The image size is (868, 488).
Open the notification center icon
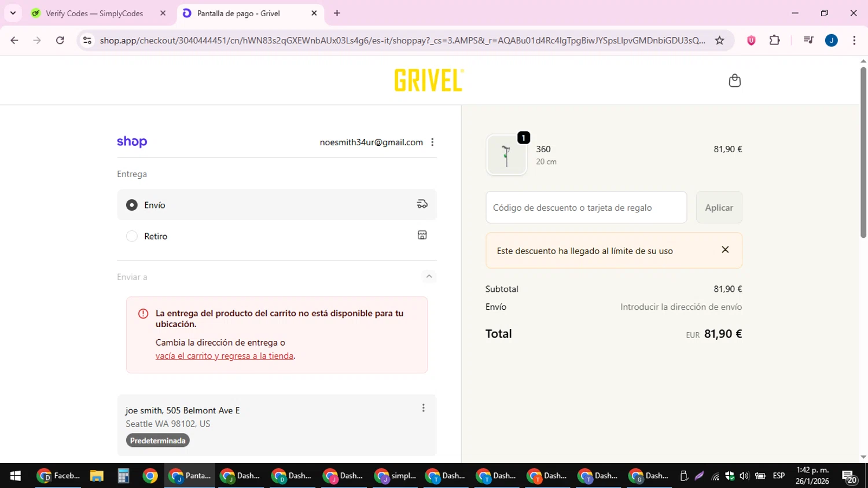point(849,476)
